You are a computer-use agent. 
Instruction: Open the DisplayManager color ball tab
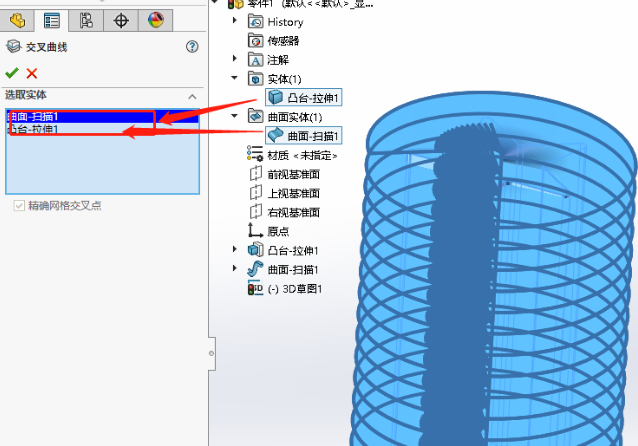click(x=156, y=20)
